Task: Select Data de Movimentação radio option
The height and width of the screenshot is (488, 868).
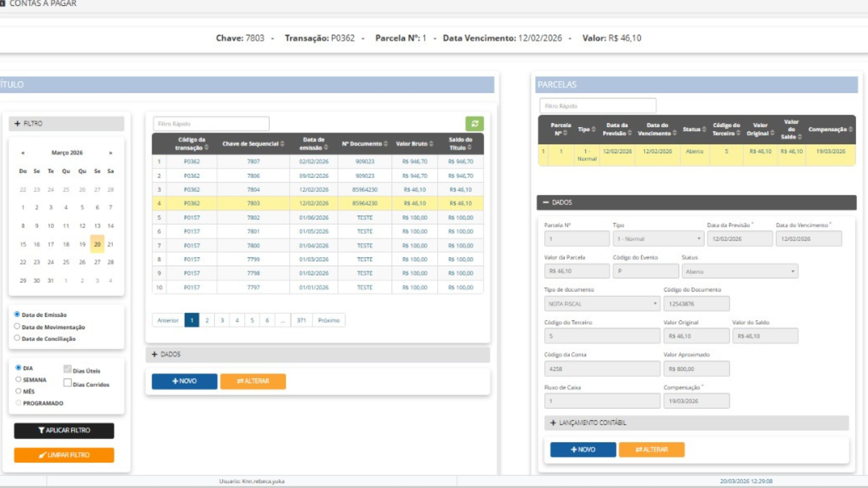Action: pos(17,326)
